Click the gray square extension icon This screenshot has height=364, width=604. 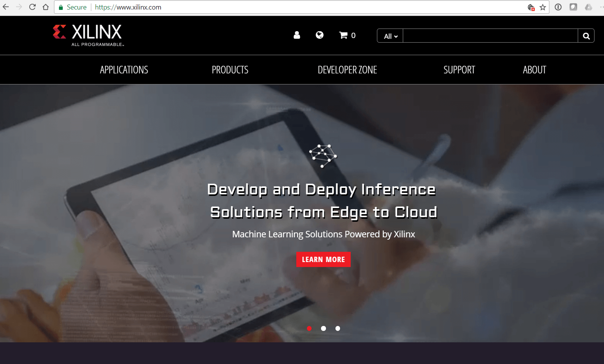point(573,7)
